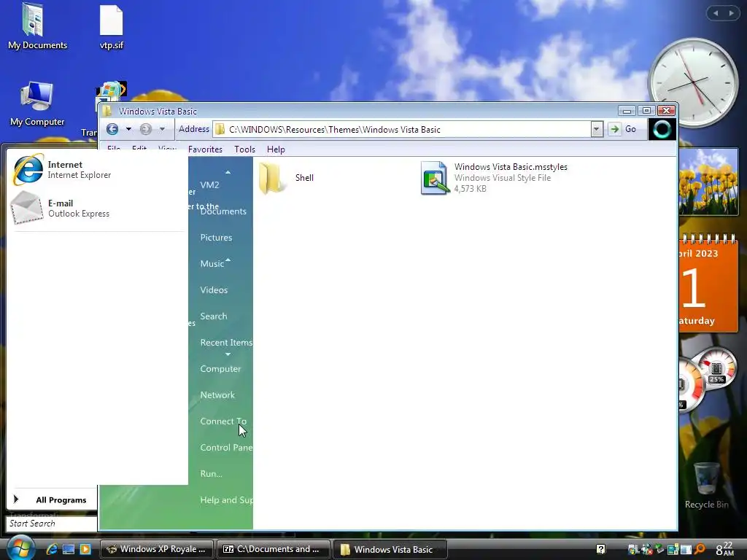Open Recent Items in Start menu

226,343
